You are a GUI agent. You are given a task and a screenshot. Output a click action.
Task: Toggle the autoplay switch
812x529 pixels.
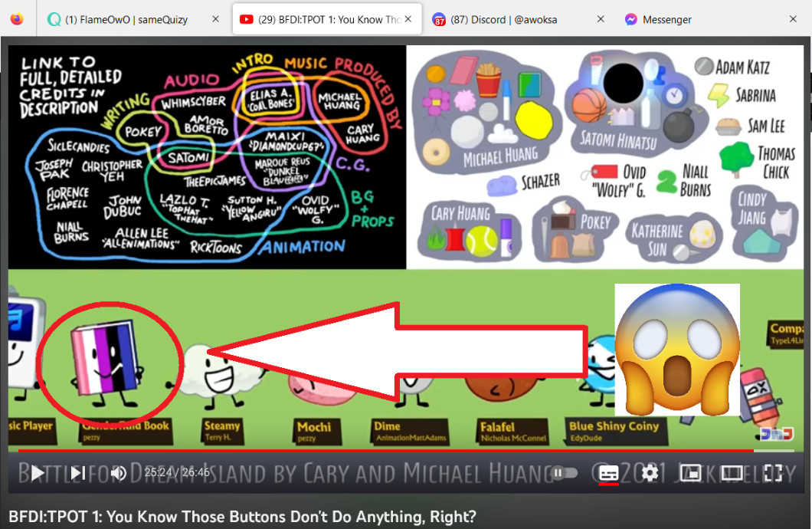pyautogui.click(x=565, y=473)
